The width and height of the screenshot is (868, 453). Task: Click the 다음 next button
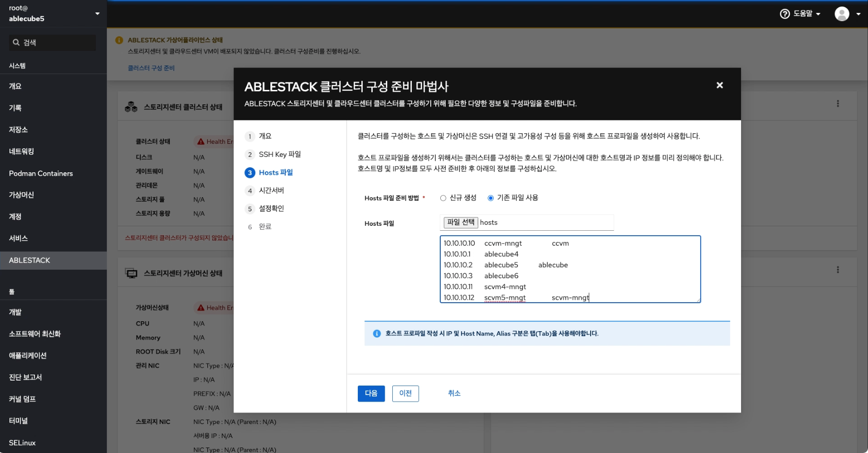point(371,394)
